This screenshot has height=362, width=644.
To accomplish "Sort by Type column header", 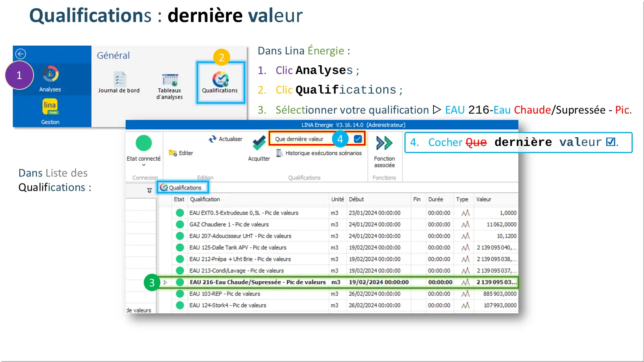I will 462,199.
